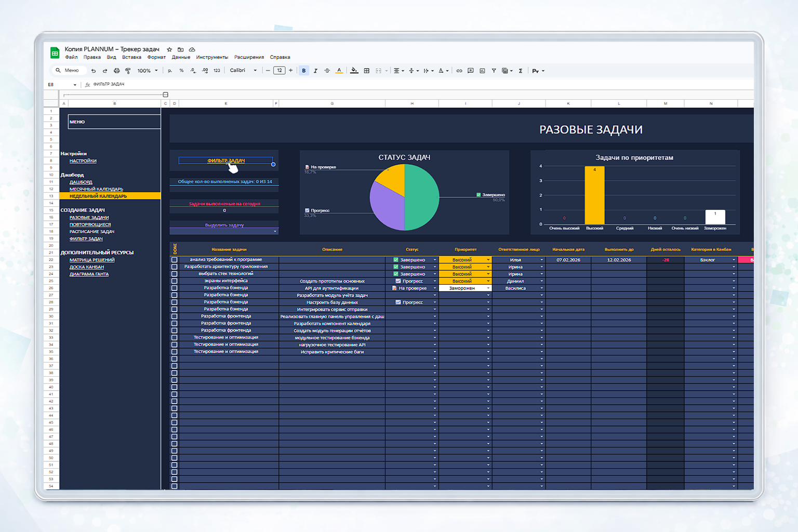Image resolution: width=798 pixels, height=532 pixels.
Task: Click the ФИЛЬТР ЗАДАЧ button
Action: (225, 161)
